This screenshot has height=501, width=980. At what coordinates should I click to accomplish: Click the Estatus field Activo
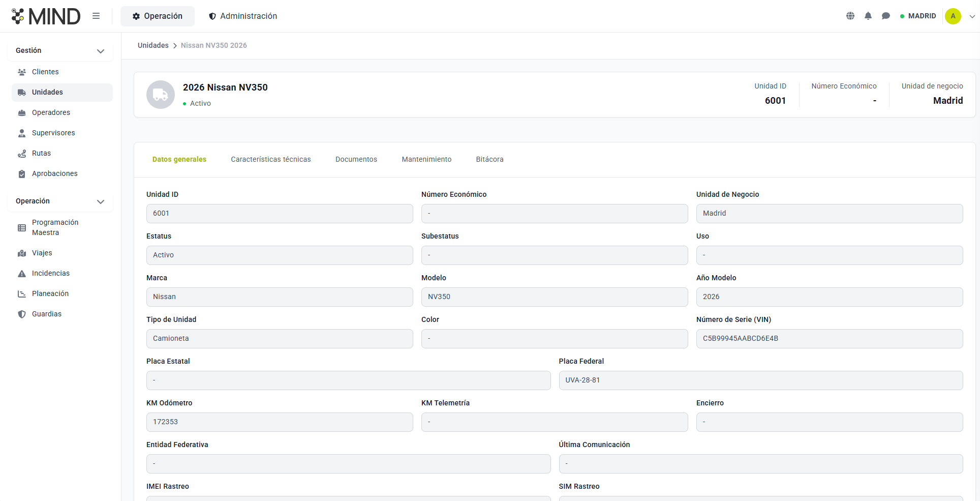(280, 255)
